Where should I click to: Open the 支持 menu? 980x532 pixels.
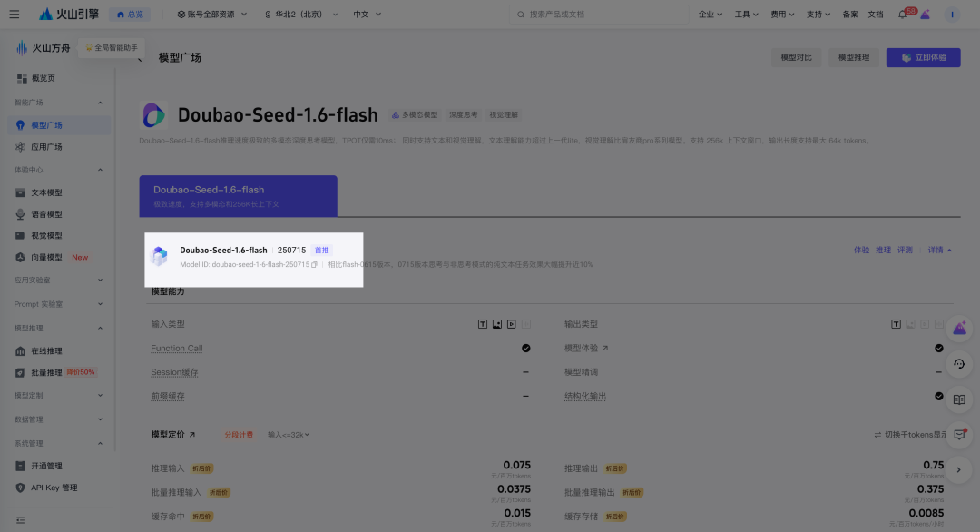tap(818, 15)
